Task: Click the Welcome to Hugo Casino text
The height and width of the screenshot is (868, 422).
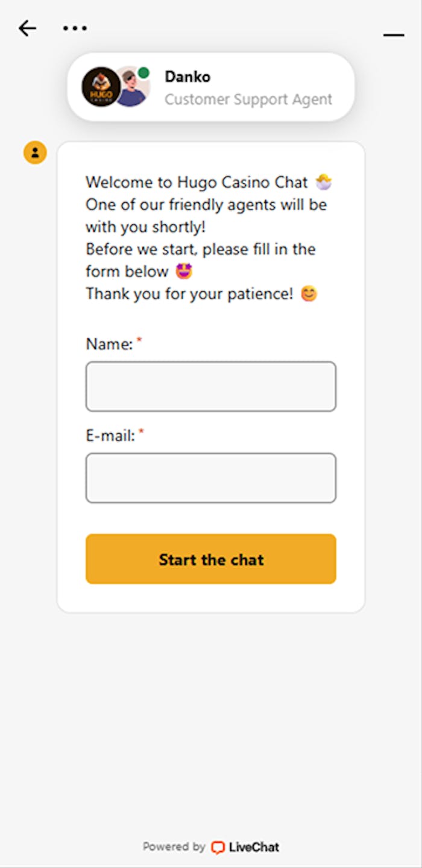Action: (197, 182)
